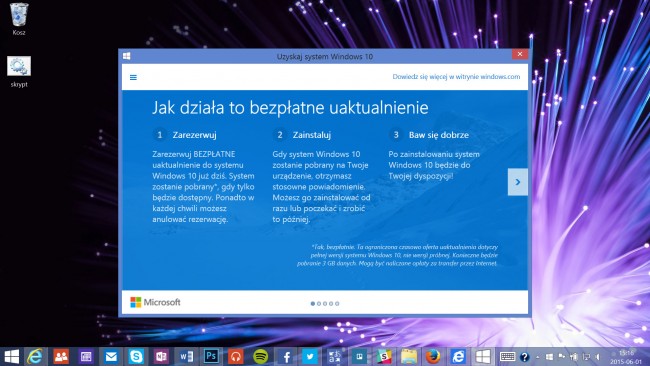Select the first pagination dot

313,303
